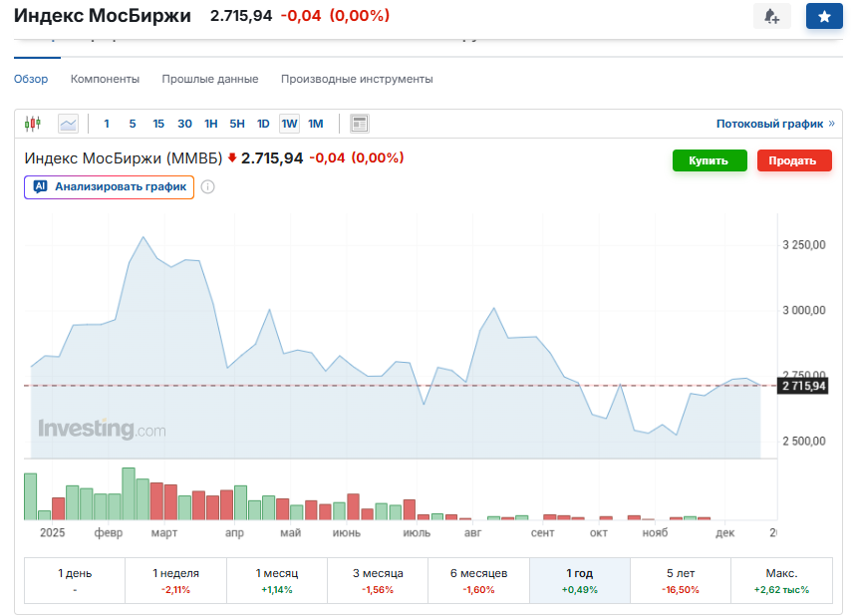Select the Макс. period

pos(781,580)
